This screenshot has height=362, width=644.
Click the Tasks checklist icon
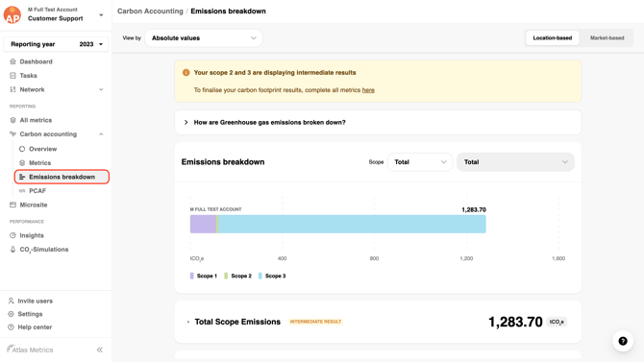pos(12,76)
